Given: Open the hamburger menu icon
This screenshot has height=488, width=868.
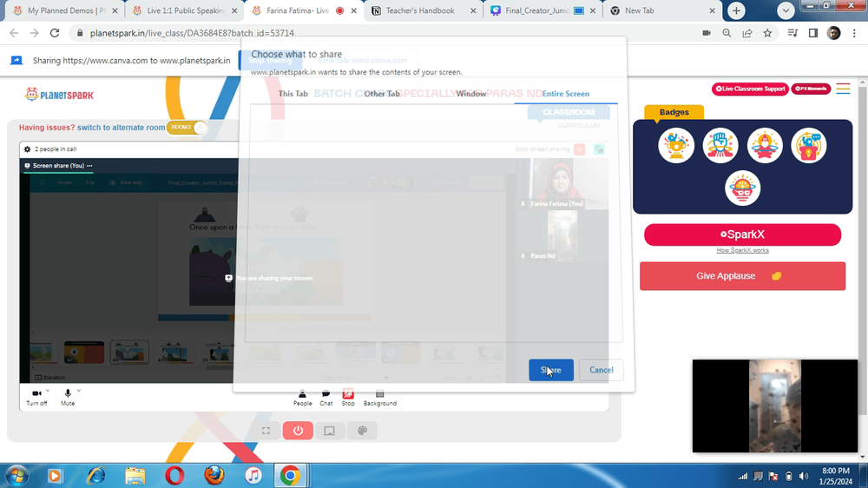Looking at the screenshot, I should pos(843,89).
